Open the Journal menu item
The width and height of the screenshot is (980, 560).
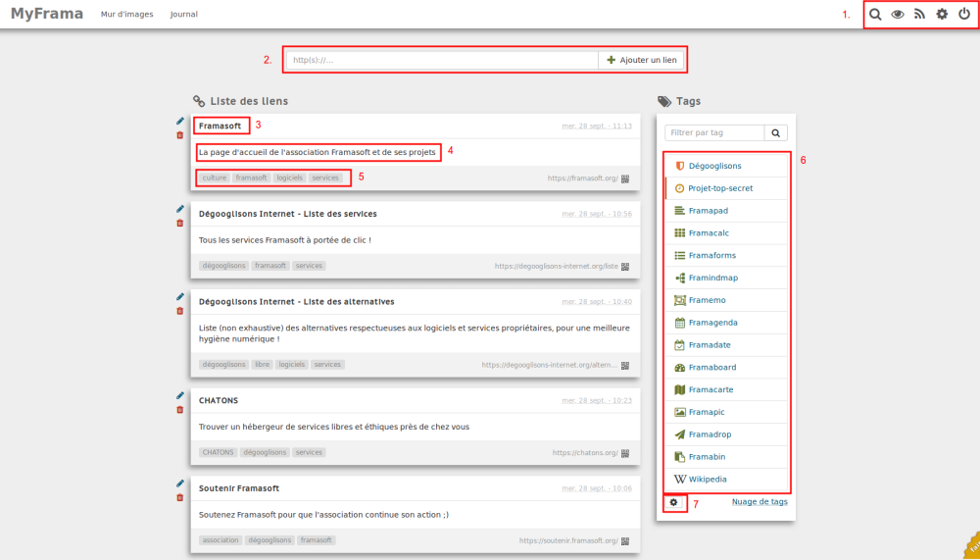click(x=184, y=15)
